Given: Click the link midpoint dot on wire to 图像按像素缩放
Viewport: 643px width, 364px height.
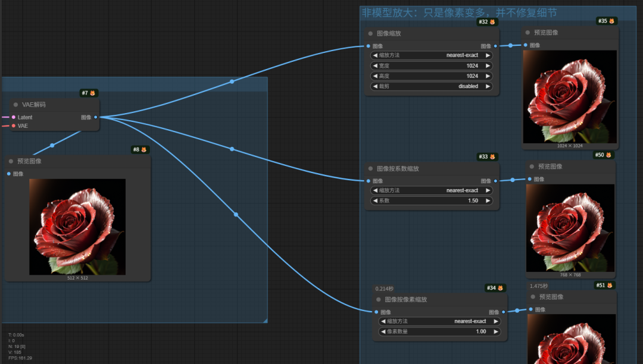Looking at the screenshot, I should 236,215.
